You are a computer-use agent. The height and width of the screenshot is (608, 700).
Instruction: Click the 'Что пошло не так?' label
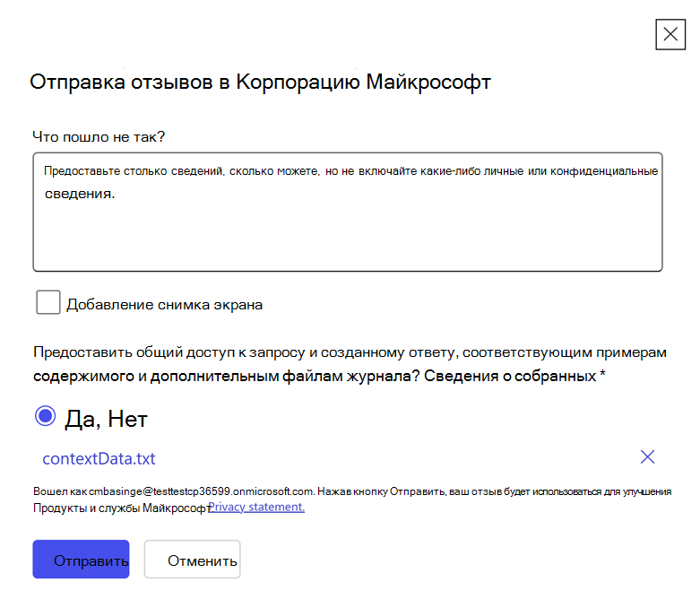point(99,136)
